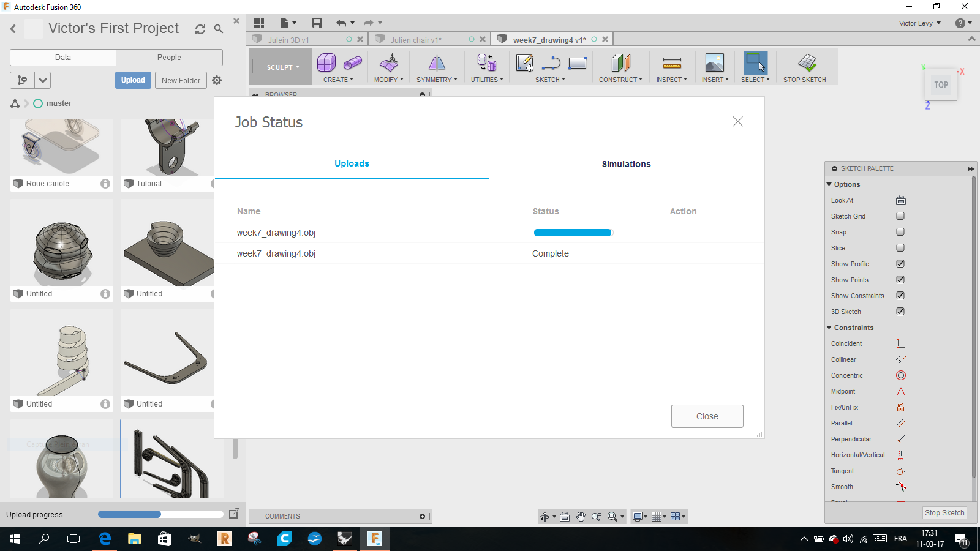Uncheck Show Profile
The image size is (980, 551).
(x=900, y=264)
